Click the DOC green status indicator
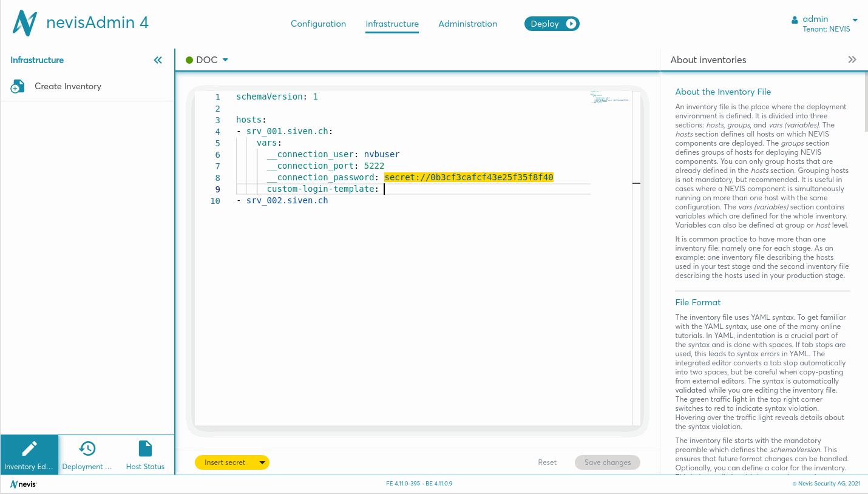The width and height of the screenshot is (868, 494). 189,60
